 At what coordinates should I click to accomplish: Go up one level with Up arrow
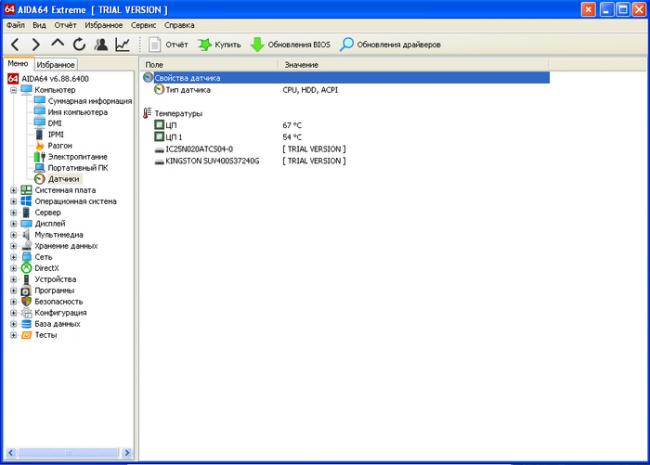[58, 44]
